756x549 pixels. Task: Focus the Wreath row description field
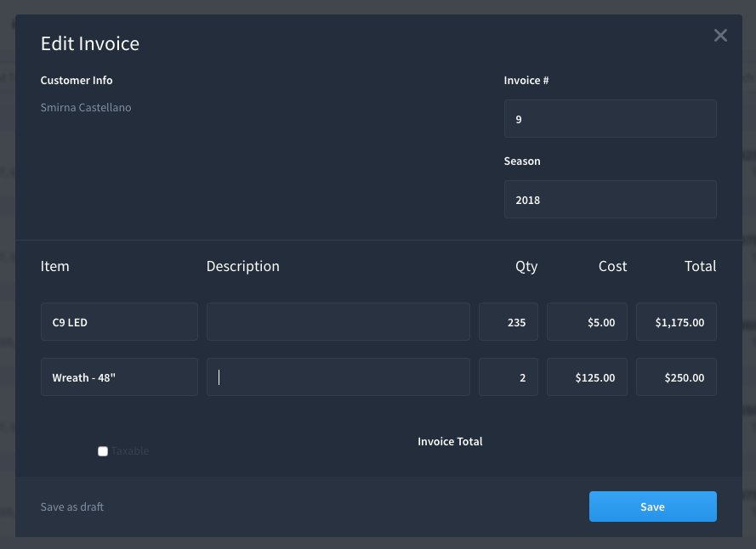(338, 377)
